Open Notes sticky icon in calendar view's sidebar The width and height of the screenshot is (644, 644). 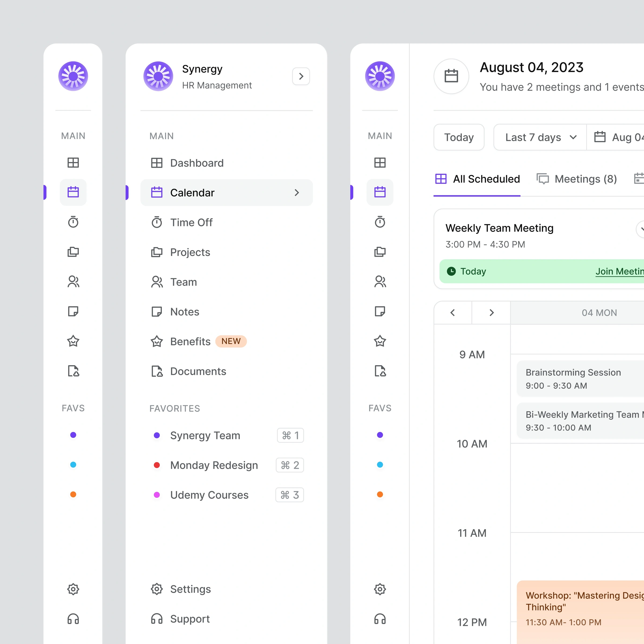point(380,311)
